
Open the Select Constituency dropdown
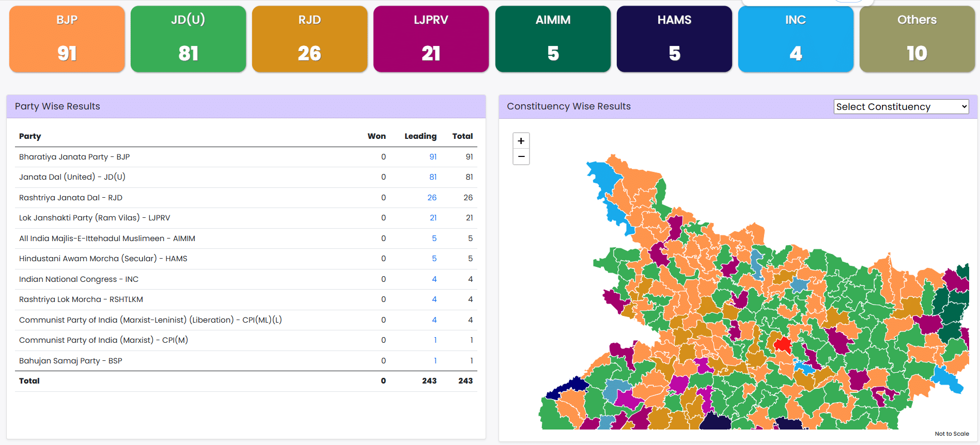[x=900, y=107]
